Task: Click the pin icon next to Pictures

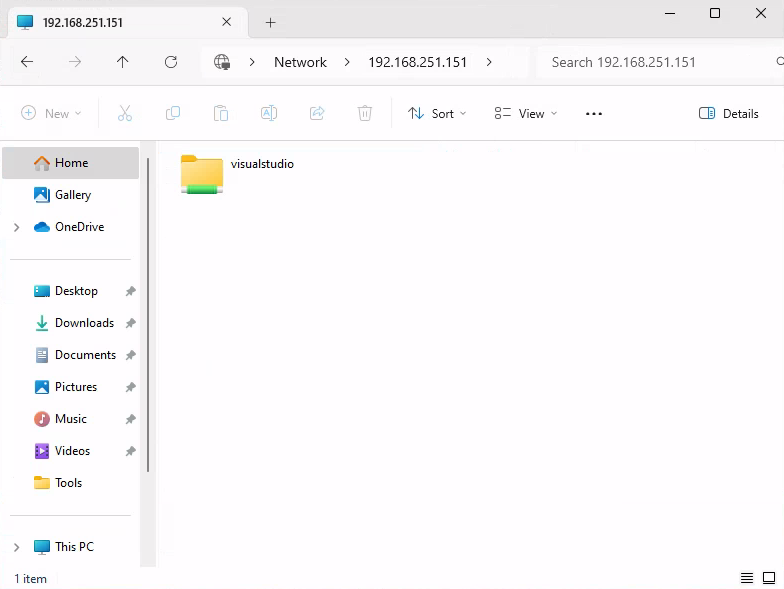Action: coord(130,387)
